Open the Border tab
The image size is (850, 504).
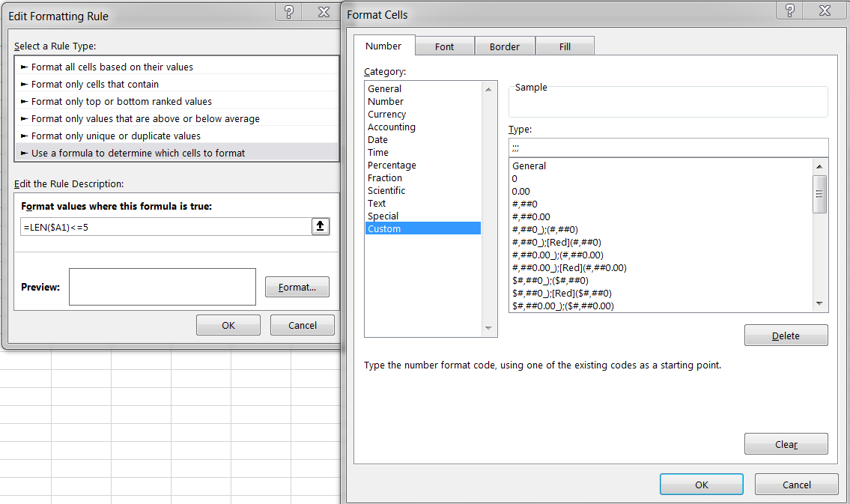pos(505,46)
